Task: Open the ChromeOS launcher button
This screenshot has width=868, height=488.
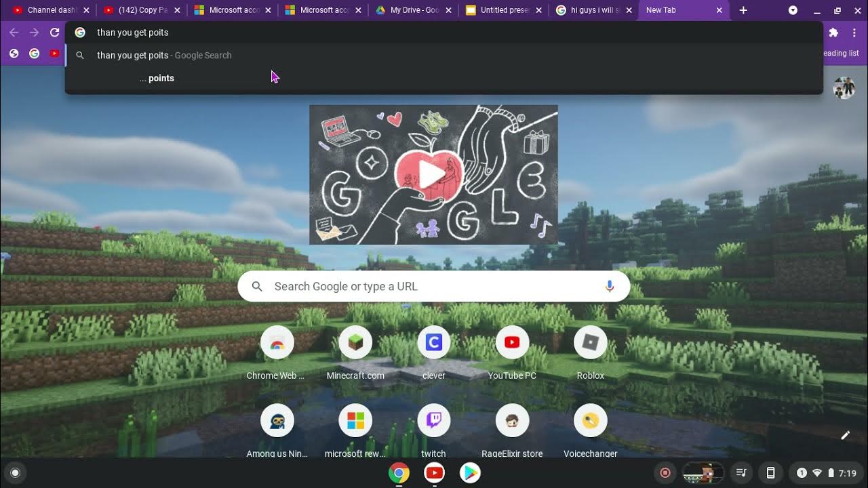Action: (x=15, y=473)
